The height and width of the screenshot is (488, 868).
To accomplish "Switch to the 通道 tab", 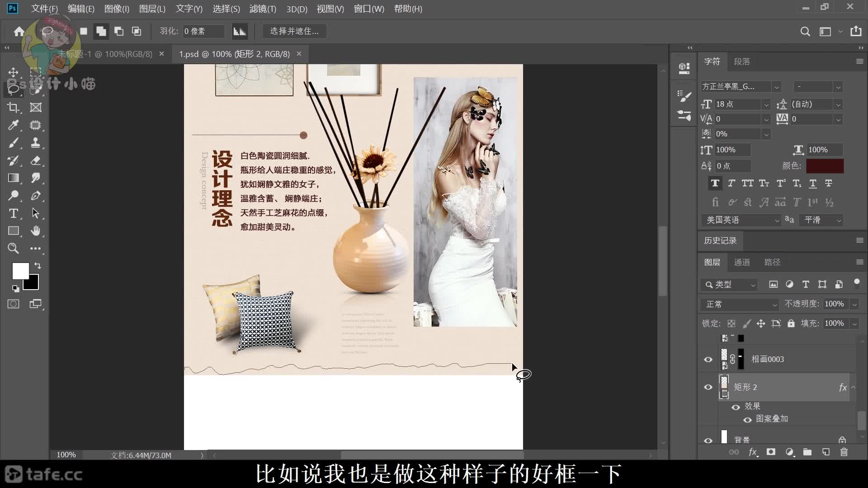I will click(741, 262).
